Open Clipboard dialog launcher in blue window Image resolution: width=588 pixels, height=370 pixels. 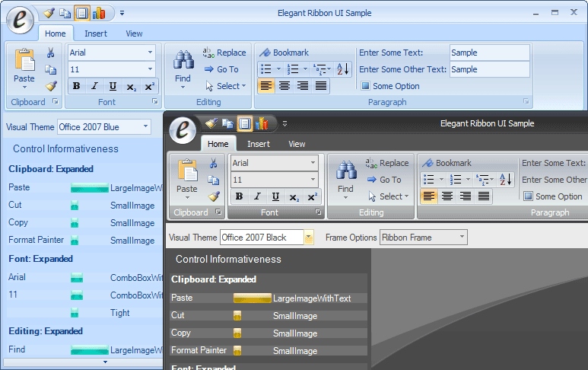[x=56, y=102]
